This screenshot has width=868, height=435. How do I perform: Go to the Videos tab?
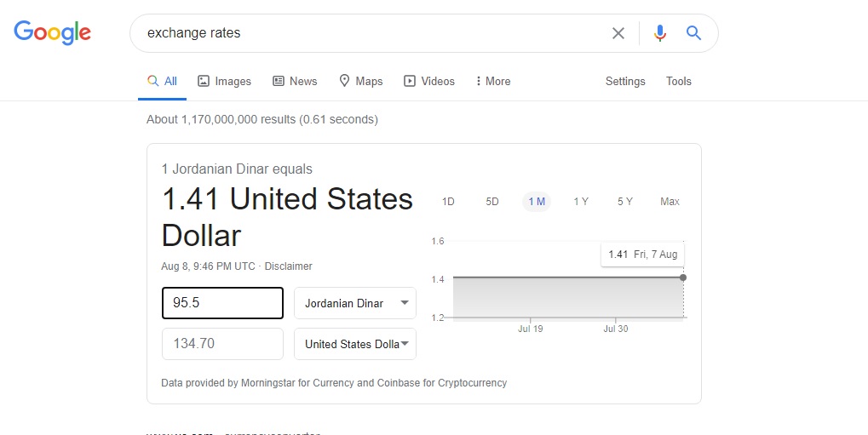[x=429, y=82]
